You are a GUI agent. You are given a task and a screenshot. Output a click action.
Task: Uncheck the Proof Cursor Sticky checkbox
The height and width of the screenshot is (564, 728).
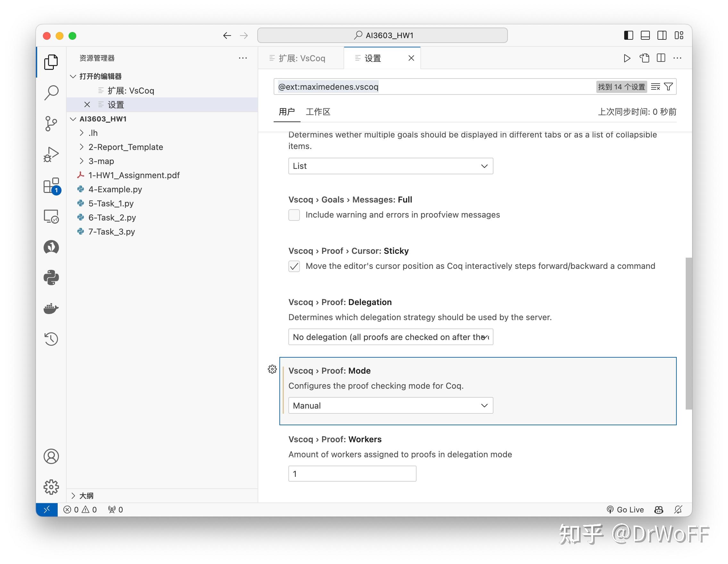coord(294,266)
